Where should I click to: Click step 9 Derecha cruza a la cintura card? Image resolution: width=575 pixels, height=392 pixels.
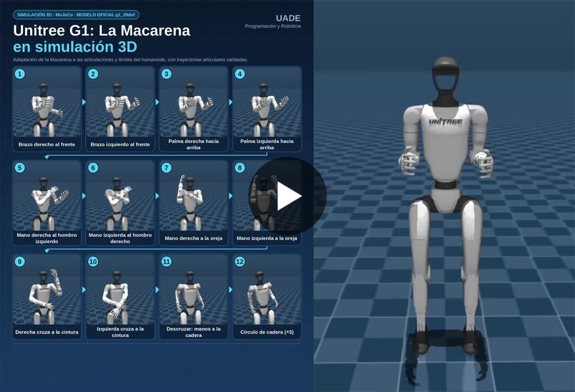click(47, 297)
